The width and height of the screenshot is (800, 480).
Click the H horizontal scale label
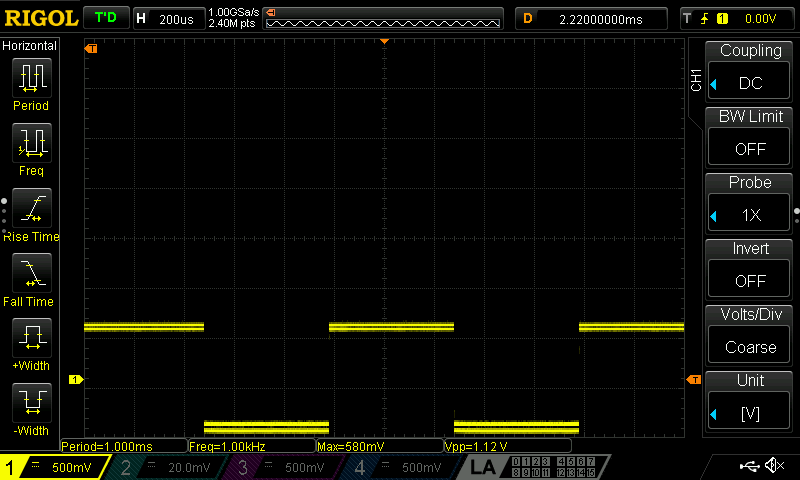tap(141, 19)
